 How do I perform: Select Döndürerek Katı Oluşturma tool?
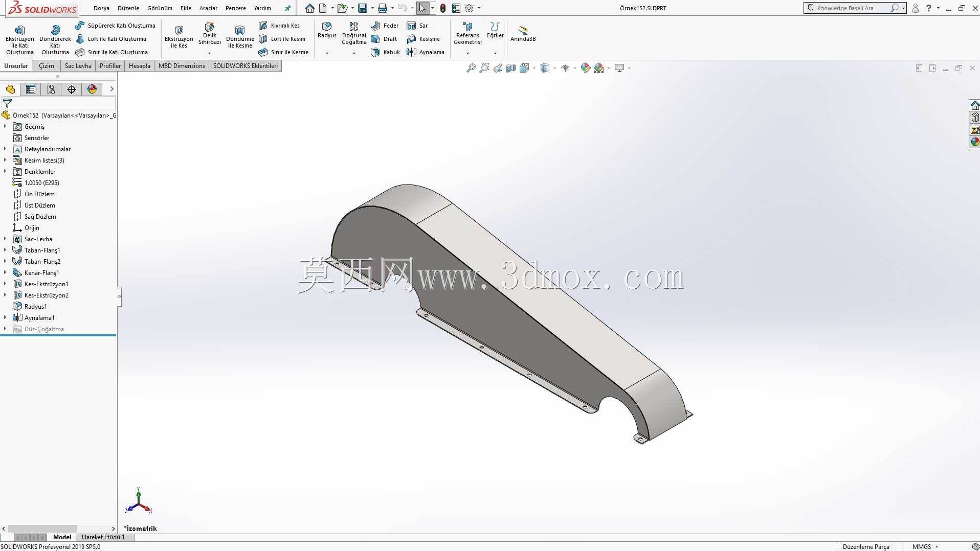coord(55,40)
